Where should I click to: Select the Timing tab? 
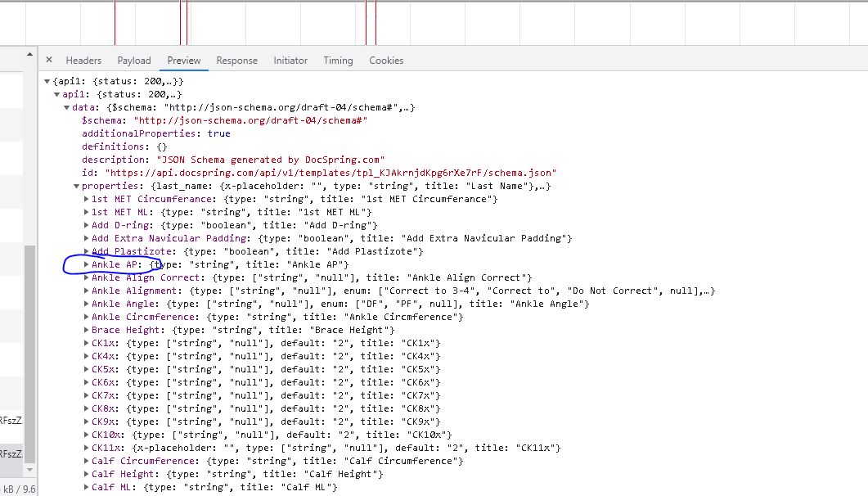337,60
